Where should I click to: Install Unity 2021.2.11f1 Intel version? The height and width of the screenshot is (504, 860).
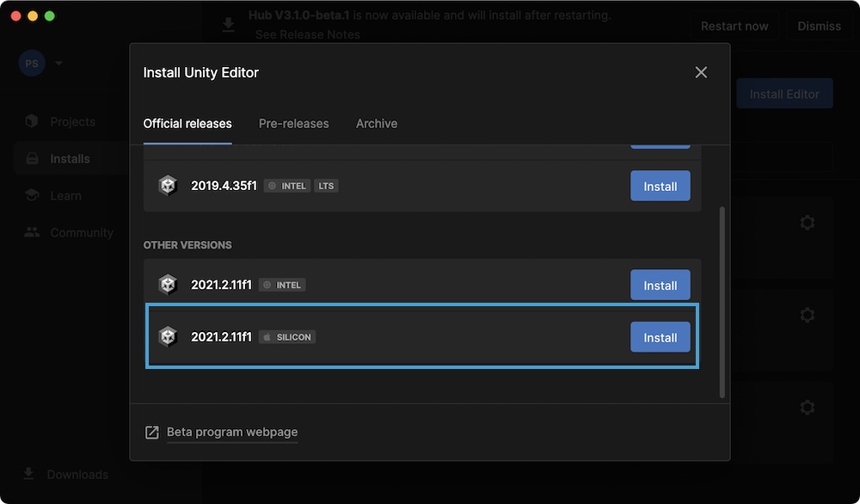click(x=660, y=286)
